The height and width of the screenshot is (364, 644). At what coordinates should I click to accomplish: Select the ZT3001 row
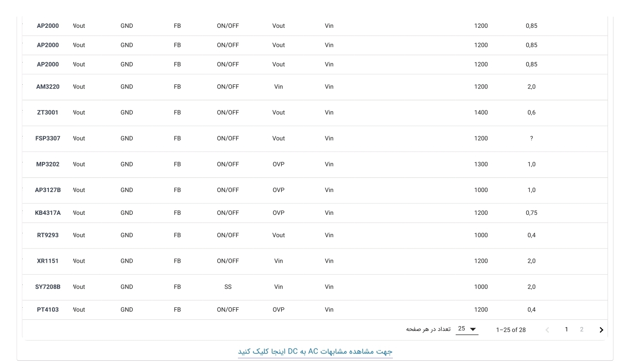315,113
